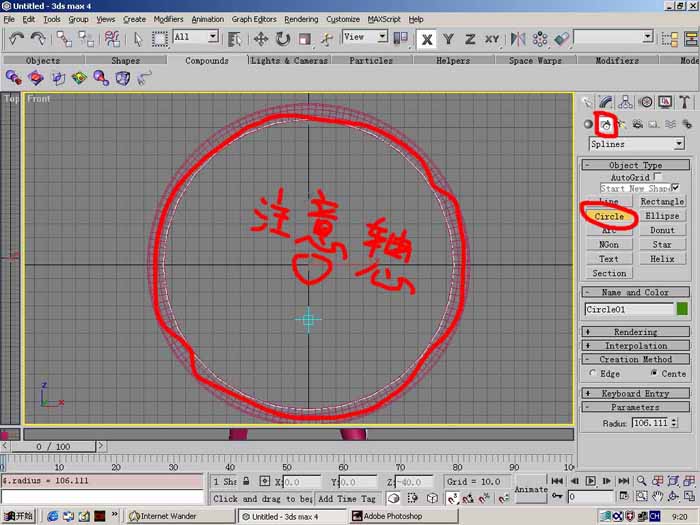Select the Edge creation method radio

point(593,373)
